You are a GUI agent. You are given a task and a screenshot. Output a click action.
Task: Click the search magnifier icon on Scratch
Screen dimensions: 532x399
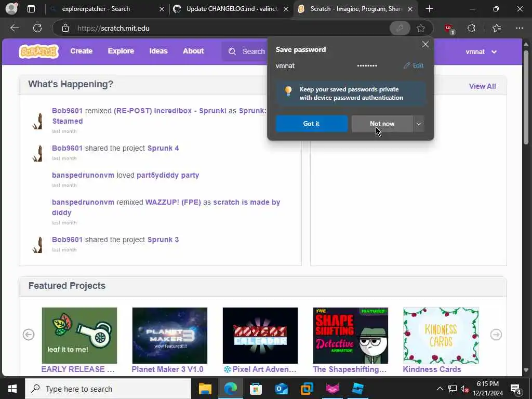(x=232, y=51)
